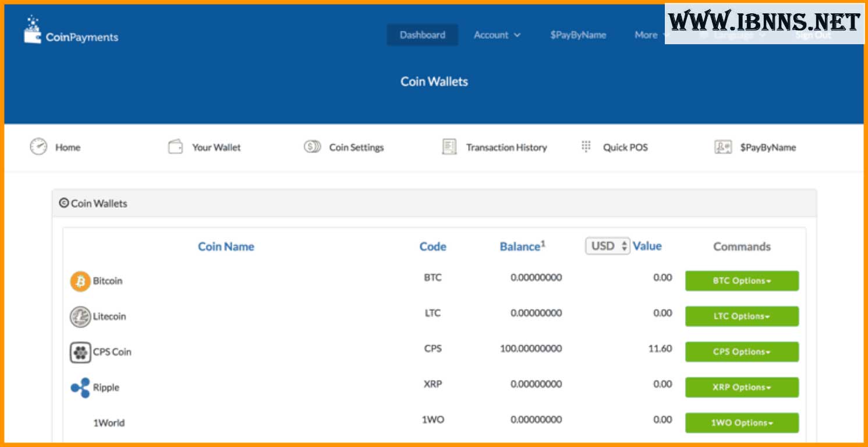Open $PayByName link in secondary bar
868x447 pixels.
(x=768, y=147)
